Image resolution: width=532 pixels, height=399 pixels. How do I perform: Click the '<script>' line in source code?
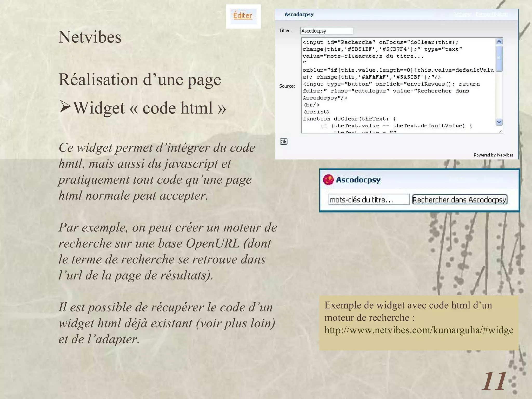[x=316, y=112]
